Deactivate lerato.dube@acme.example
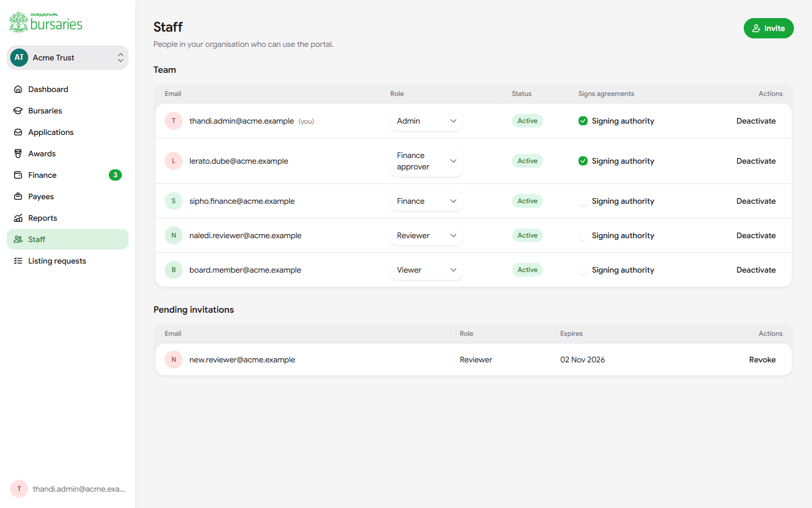 [x=756, y=161]
